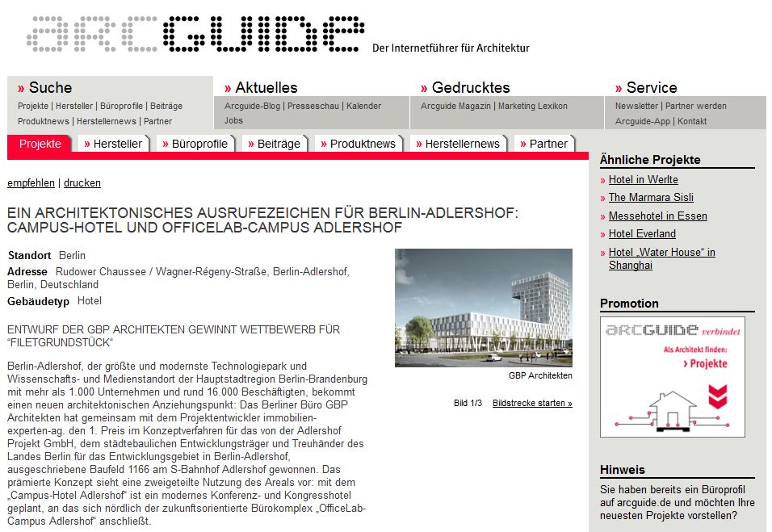Open Kontakt under Service
Screen dimensions: 772x532
[x=692, y=121]
